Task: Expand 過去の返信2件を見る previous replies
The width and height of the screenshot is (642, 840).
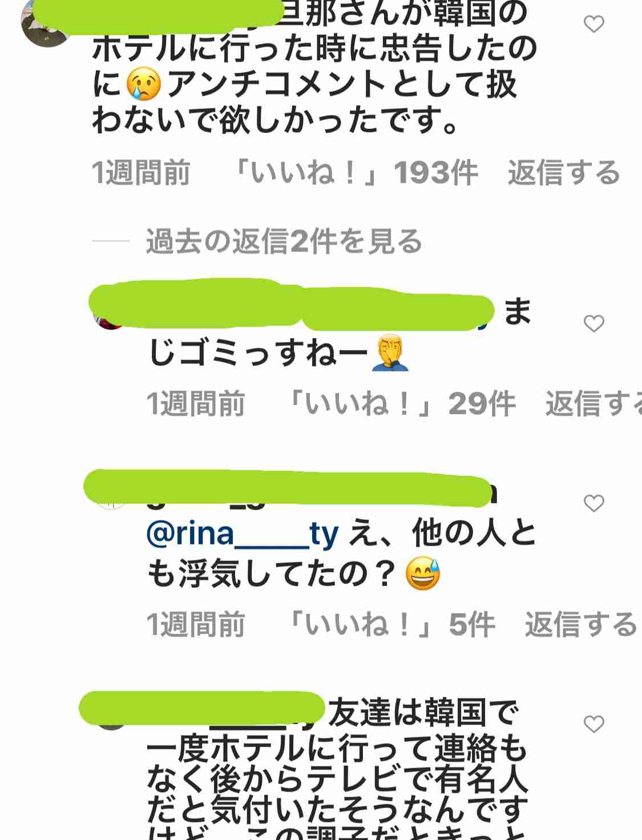Action: pos(284,241)
